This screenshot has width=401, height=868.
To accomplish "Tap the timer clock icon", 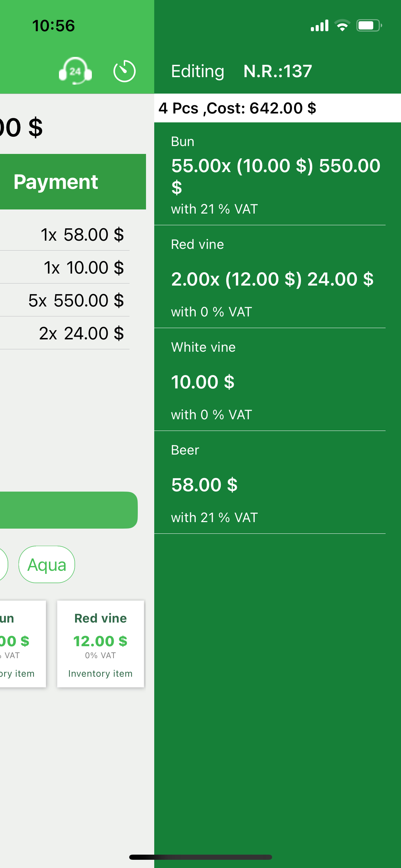I will [x=124, y=71].
